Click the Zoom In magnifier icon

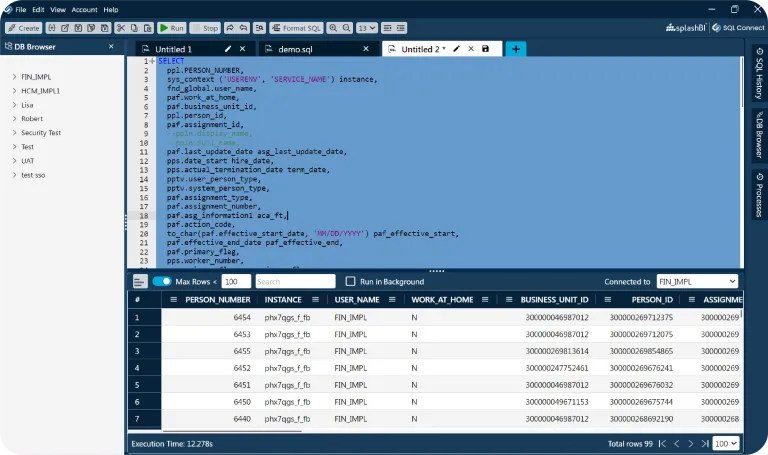333,28
